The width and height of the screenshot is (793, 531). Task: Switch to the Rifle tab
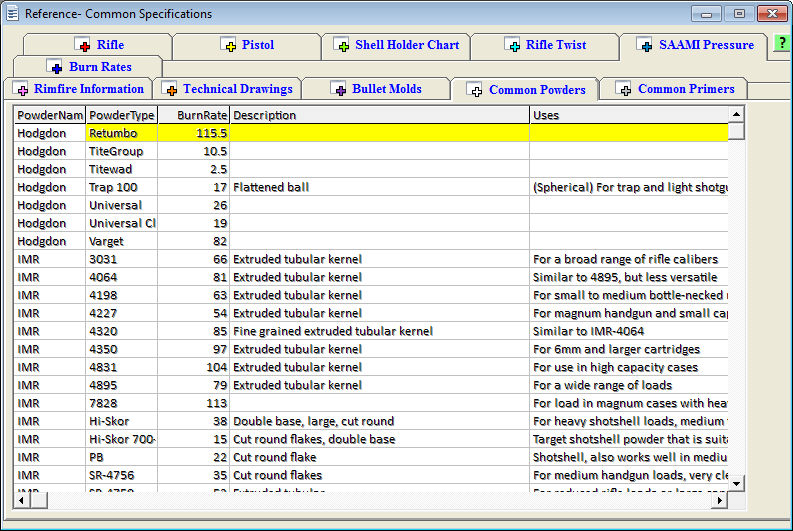point(98,46)
